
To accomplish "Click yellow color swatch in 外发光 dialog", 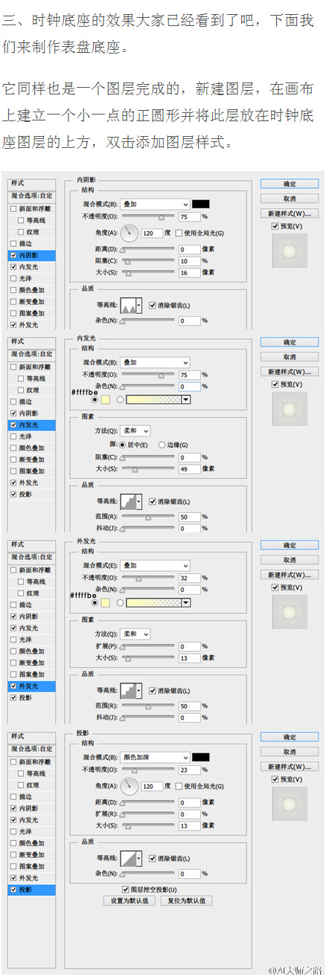I will 105,603.
